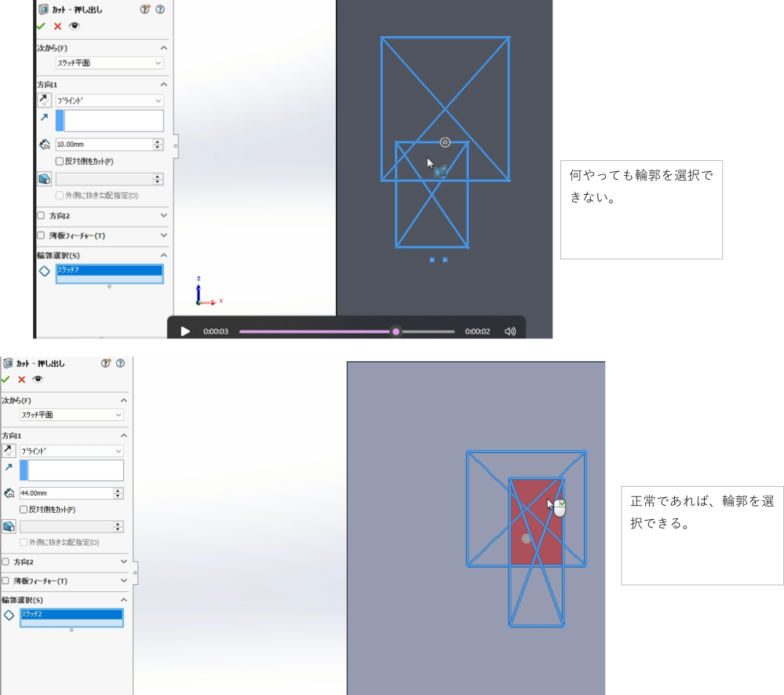Open top スケッチ平面 start condition dropdown

pyautogui.click(x=110, y=63)
